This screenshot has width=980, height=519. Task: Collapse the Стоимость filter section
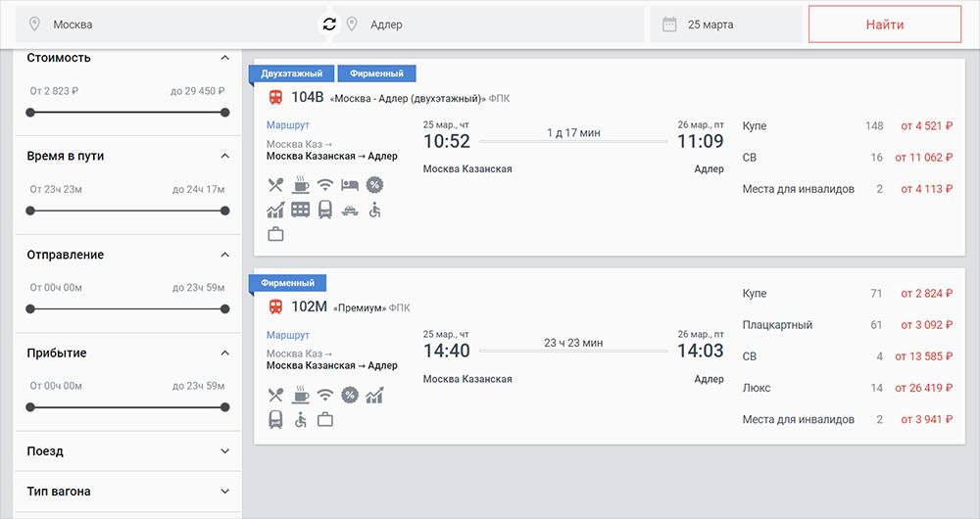click(225, 58)
